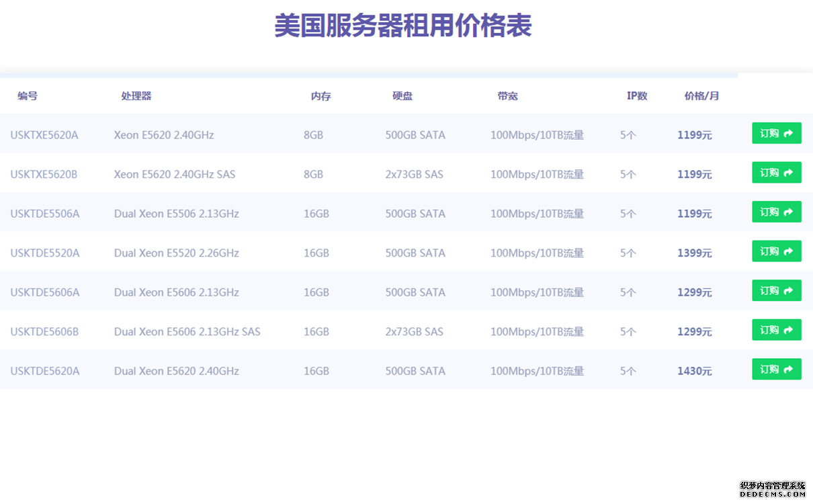Image resolution: width=813 pixels, height=504 pixels.
Task: Select the 价格/月 column header
Action: tap(701, 96)
